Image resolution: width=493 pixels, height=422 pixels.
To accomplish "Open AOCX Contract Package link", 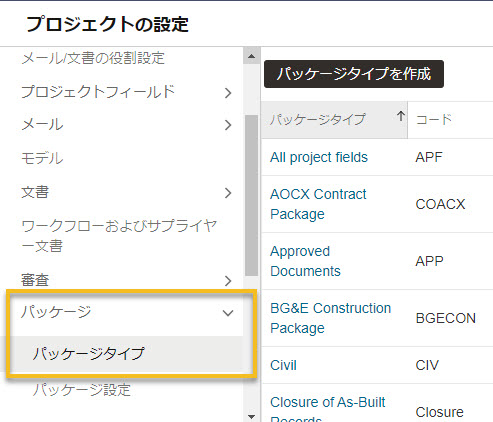I will click(318, 204).
